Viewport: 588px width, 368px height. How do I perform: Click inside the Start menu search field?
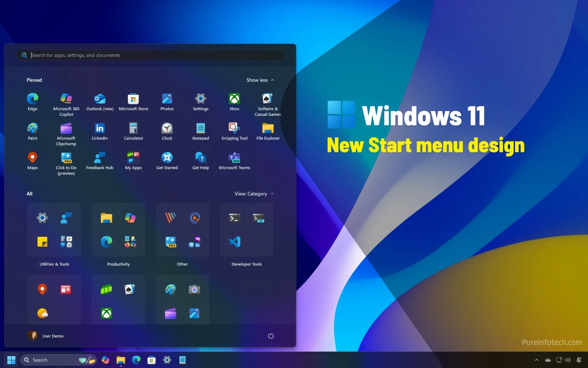click(x=150, y=55)
